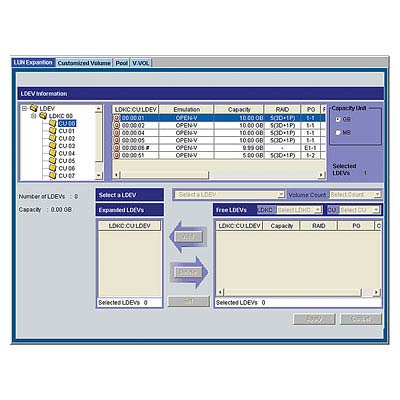Collapse the LDKC 00 tree node

tap(33, 116)
